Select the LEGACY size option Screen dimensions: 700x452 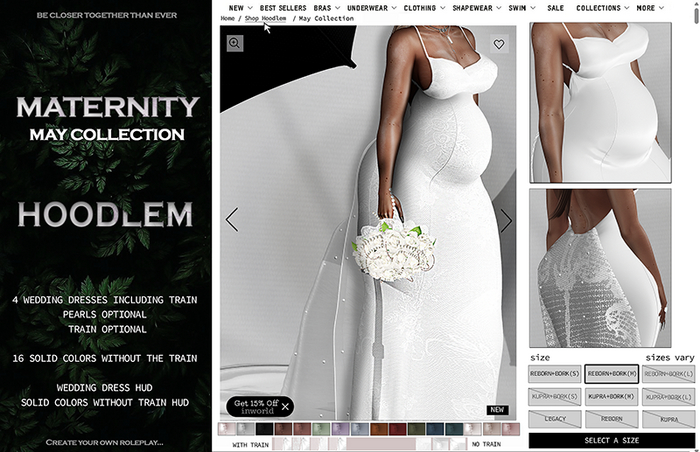pyautogui.click(x=554, y=419)
